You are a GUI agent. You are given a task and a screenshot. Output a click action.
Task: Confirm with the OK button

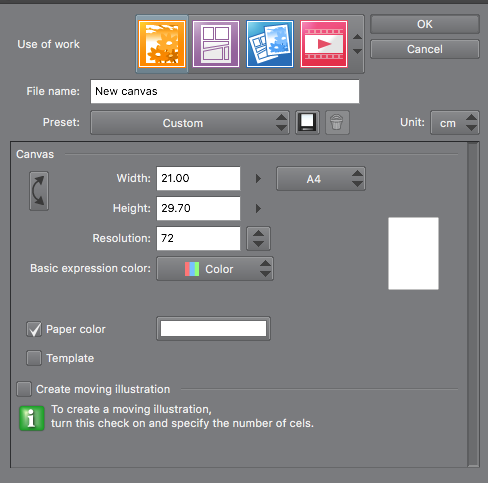point(425,24)
